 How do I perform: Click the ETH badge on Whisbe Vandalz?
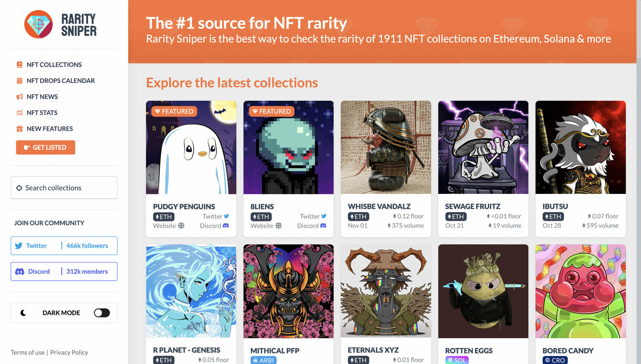358,216
